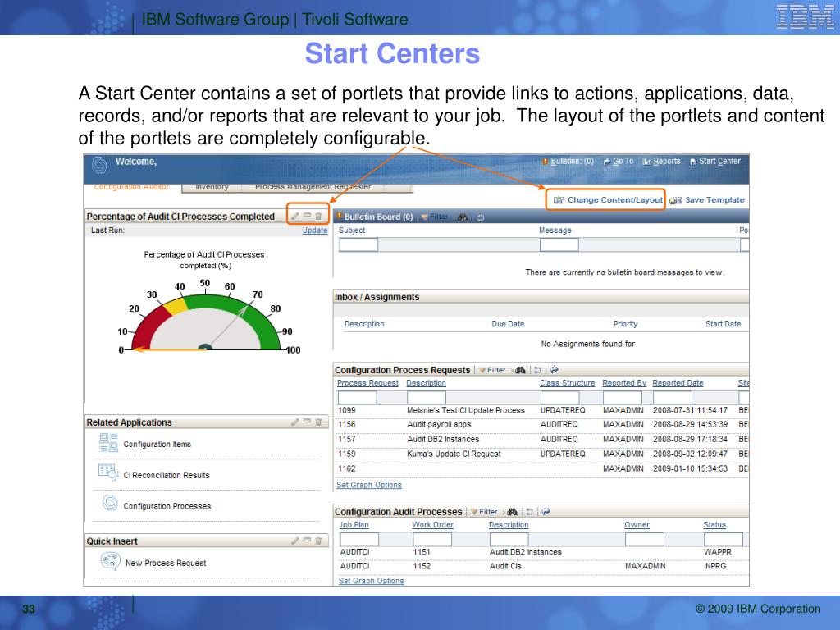Open CI Reconciliation Results link

point(166,475)
